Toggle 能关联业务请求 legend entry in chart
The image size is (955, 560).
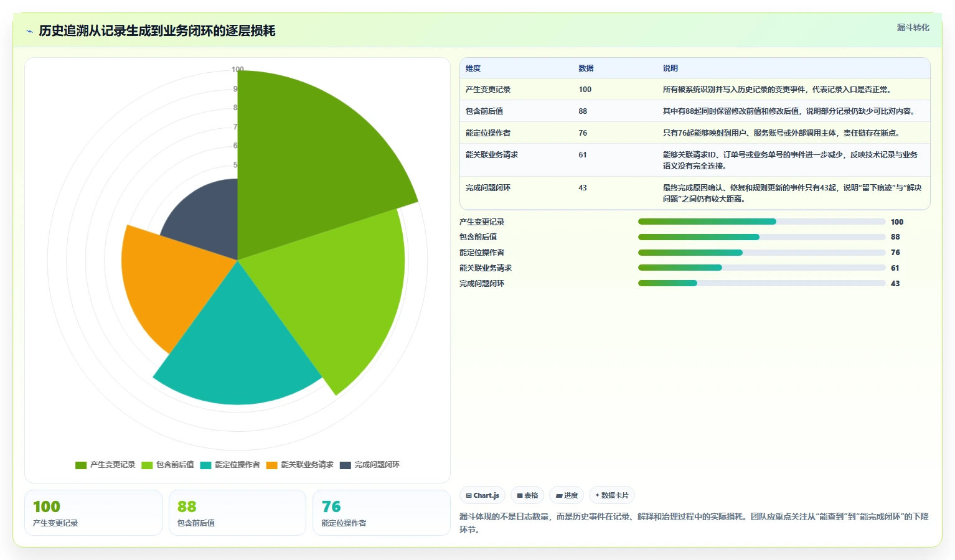[299, 465]
